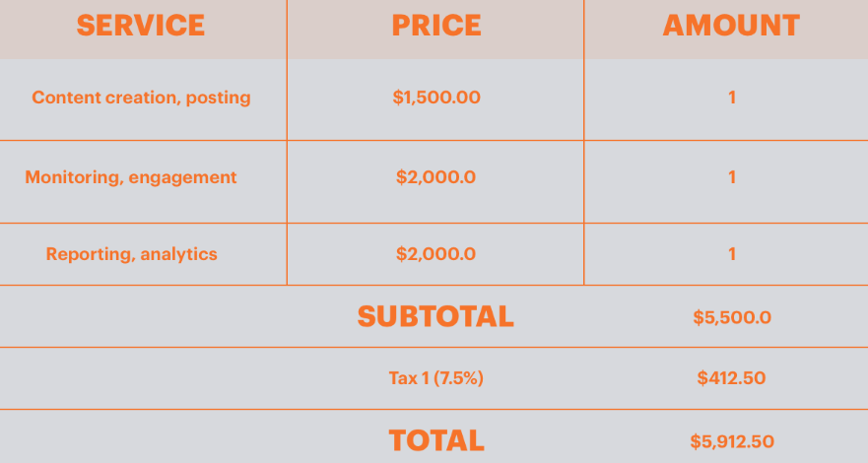Screen dimensions: 868x463
Task: Click the SUBTOTAL label
Action: [x=435, y=316]
